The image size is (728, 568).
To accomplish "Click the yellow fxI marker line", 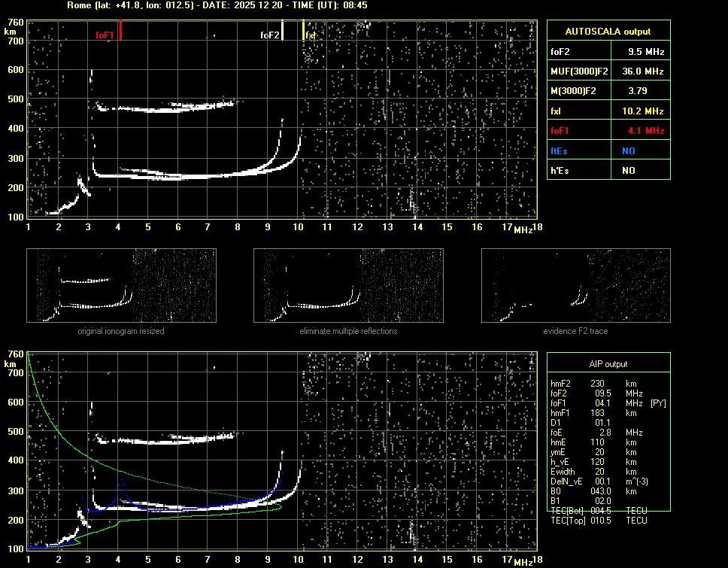I will pos(303,31).
